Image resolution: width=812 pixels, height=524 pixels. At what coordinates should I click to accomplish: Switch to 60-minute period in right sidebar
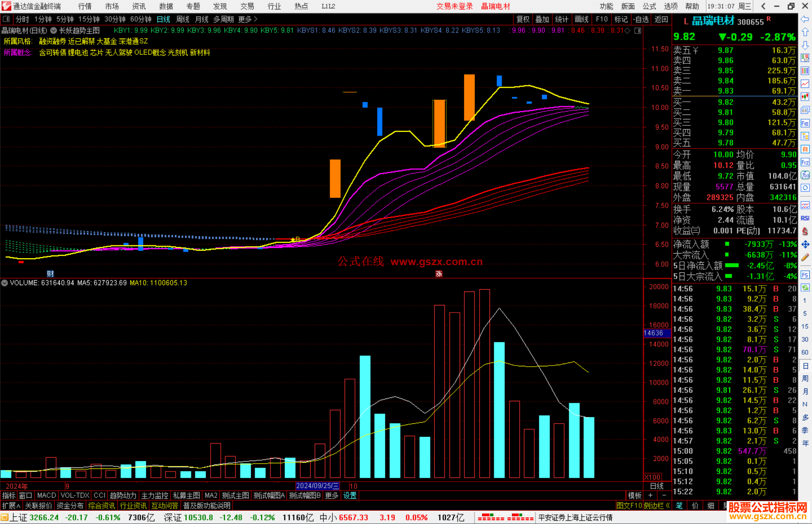(x=805, y=352)
